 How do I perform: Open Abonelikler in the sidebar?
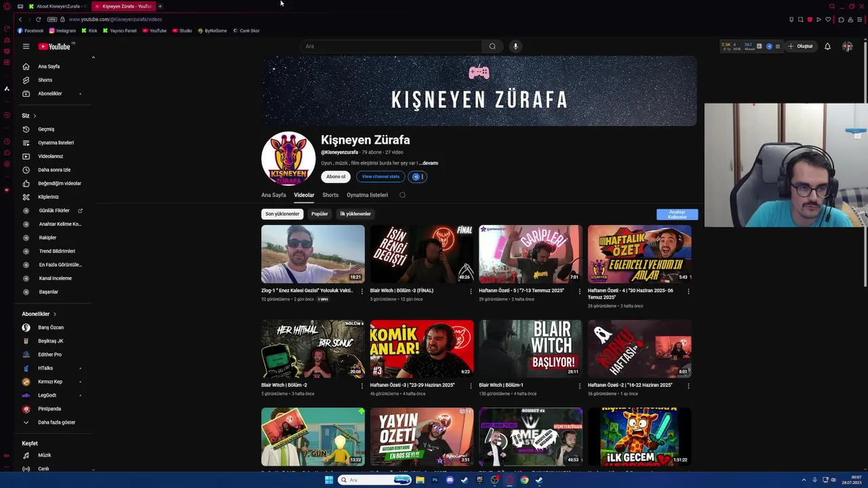tap(50, 94)
